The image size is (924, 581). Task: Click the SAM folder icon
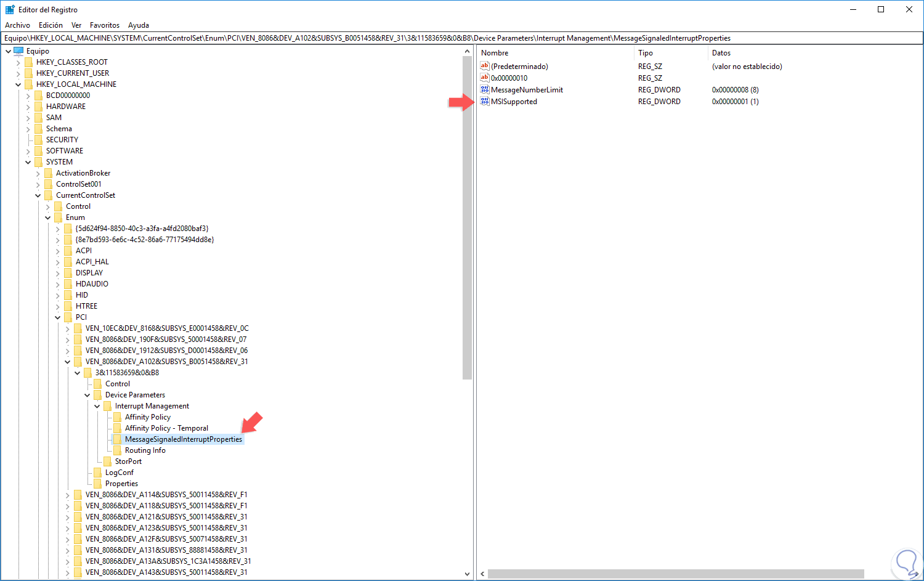[x=39, y=118]
